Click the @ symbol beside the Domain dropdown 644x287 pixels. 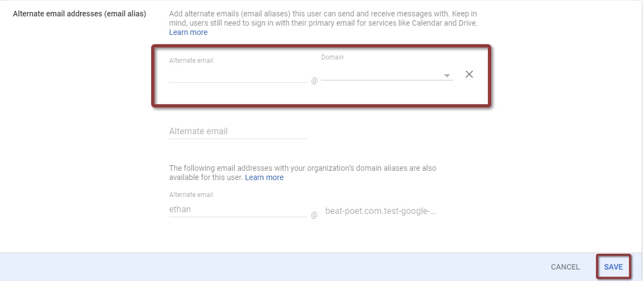(x=314, y=81)
